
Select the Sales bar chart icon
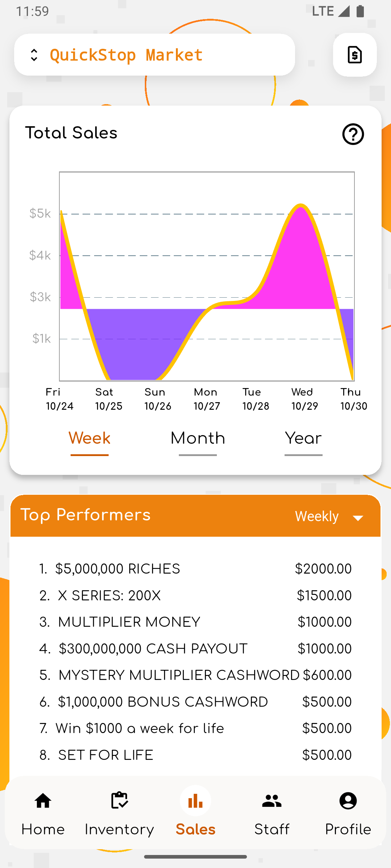pyautogui.click(x=195, y=801)
